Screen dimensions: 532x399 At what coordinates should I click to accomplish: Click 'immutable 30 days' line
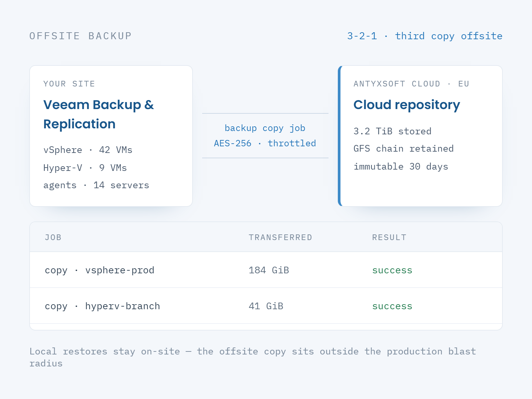tap(401, 167)
